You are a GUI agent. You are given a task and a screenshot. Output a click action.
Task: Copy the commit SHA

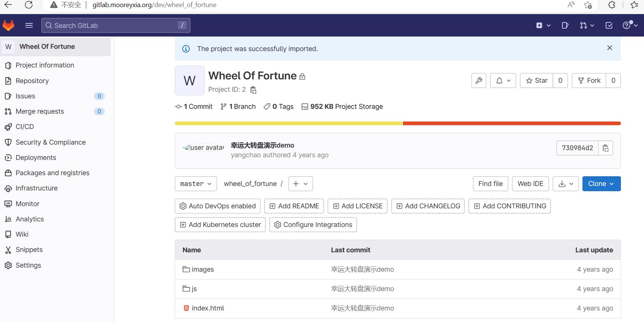606,148
